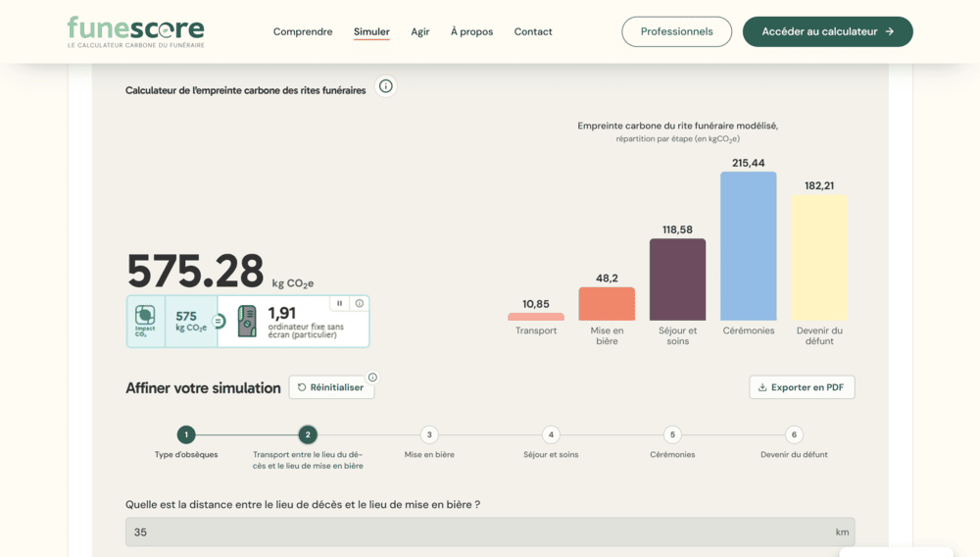This screenshot has width=980, height=557.
Task: Click the Professionnels button
Action: coord(676,31)
